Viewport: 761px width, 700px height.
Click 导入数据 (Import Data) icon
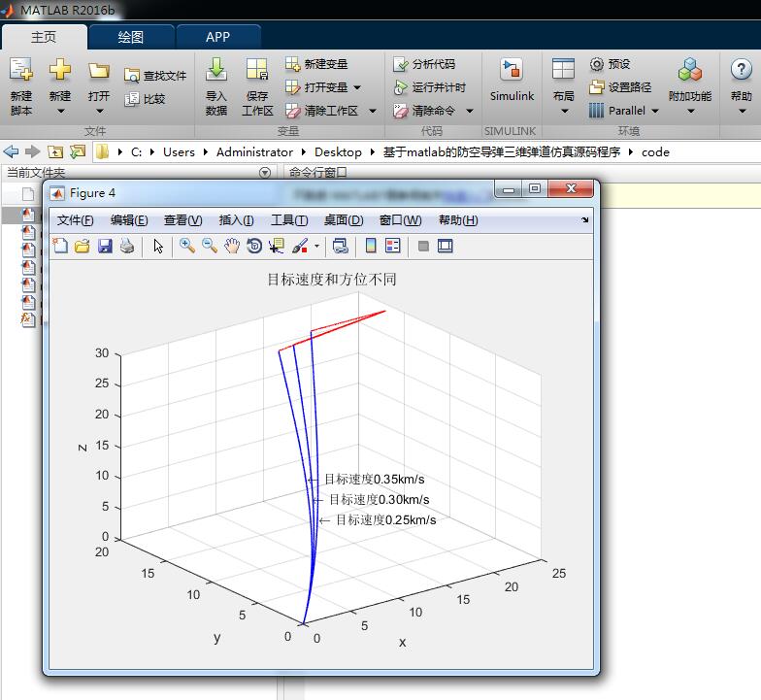(216, 69)
